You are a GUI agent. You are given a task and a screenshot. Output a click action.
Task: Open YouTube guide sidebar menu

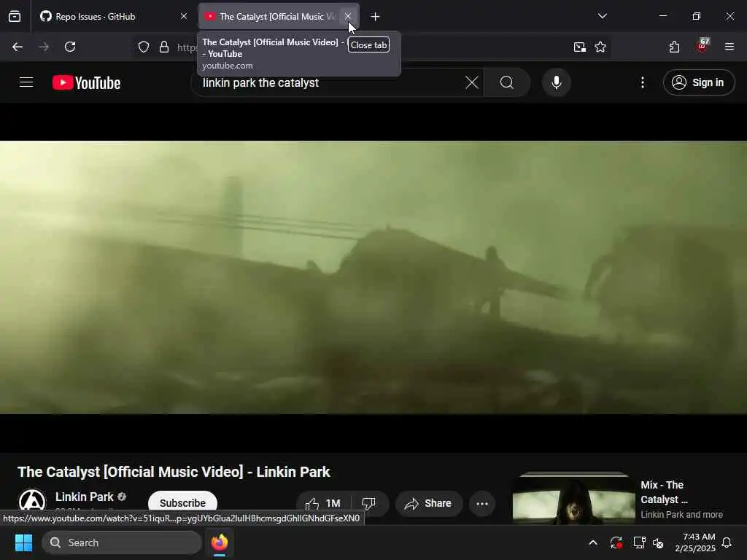(x=26, y=82)
